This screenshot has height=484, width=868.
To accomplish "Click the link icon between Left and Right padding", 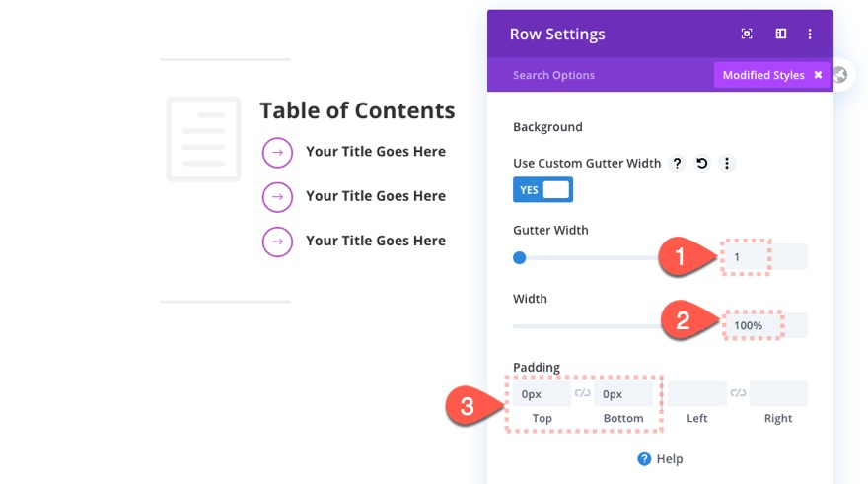I will [x=738, y=394].
